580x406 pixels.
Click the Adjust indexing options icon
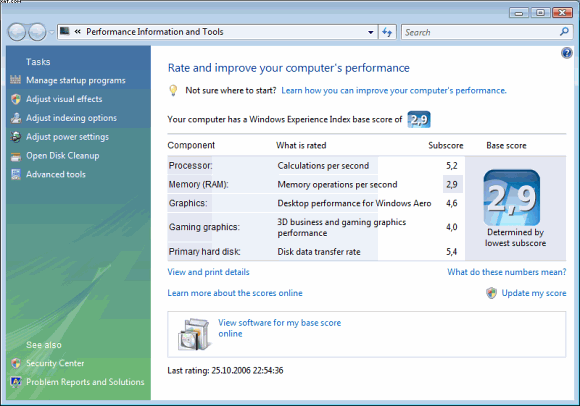[16, 118]
